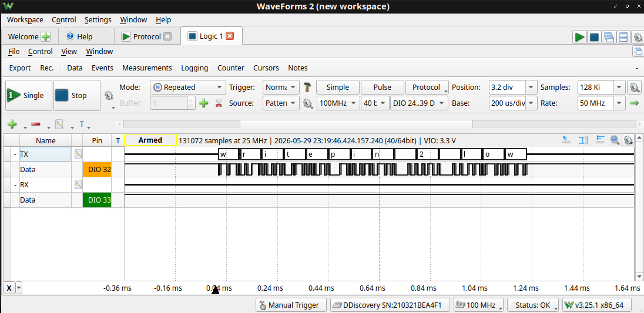Click the Status: OK button
Viewport: 644px width, 313px height.
pyautogui.click(x=533, y=305)
